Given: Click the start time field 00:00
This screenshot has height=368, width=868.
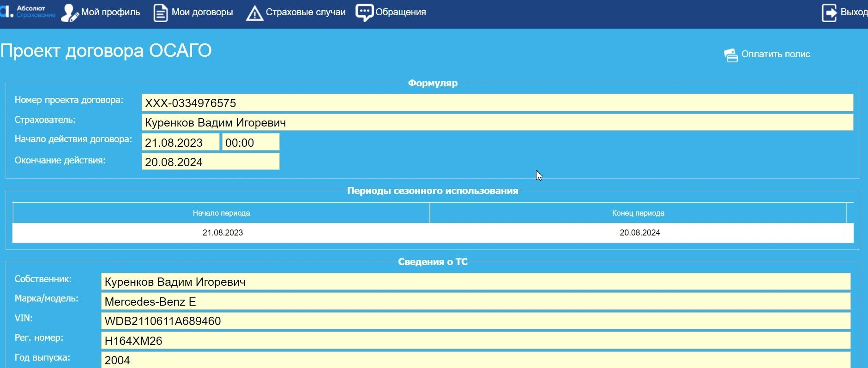Looking at the screenshot, I should tap(250, 142).
